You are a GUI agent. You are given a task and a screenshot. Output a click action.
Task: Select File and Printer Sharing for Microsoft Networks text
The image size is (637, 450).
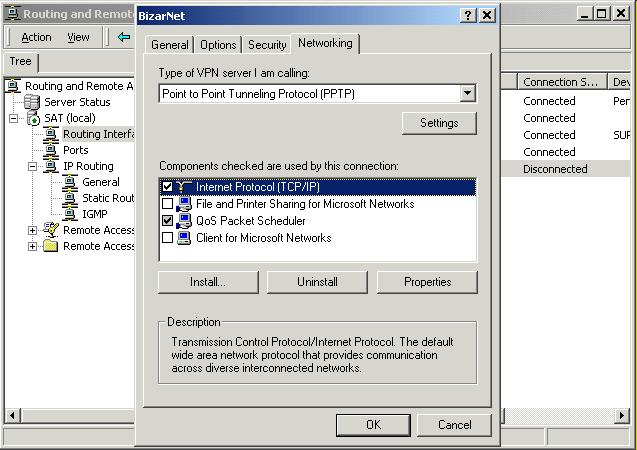(x=305, y=204)
